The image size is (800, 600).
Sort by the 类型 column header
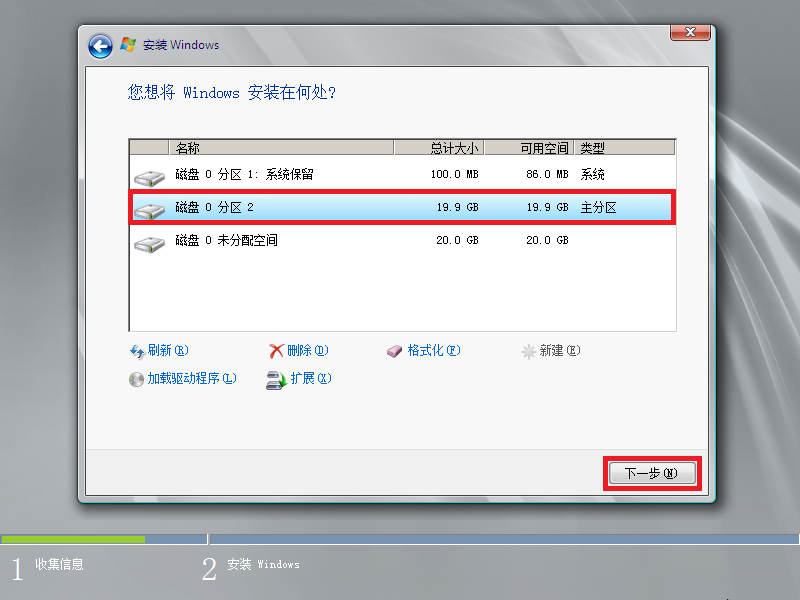pyautogui.click(x=624, y=148)
